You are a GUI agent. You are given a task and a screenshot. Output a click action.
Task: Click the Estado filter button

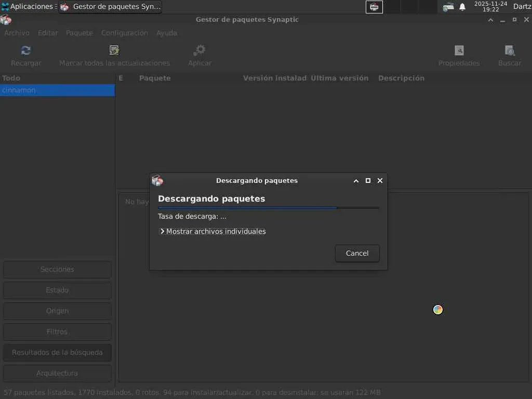coord(57,290)
